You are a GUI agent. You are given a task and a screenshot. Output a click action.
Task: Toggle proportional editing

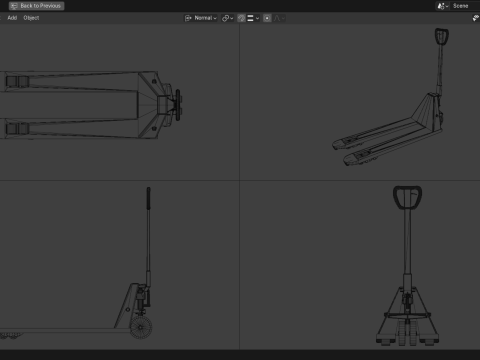267,18
